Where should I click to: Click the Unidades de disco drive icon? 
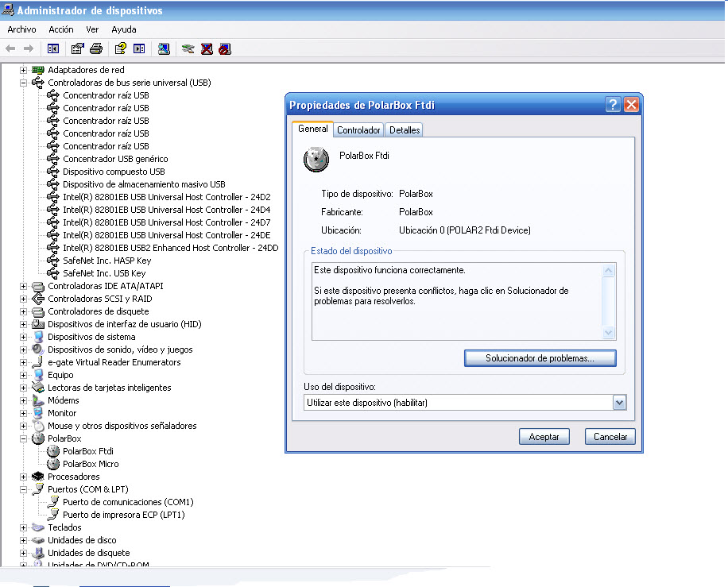click(x=38, y=540)
